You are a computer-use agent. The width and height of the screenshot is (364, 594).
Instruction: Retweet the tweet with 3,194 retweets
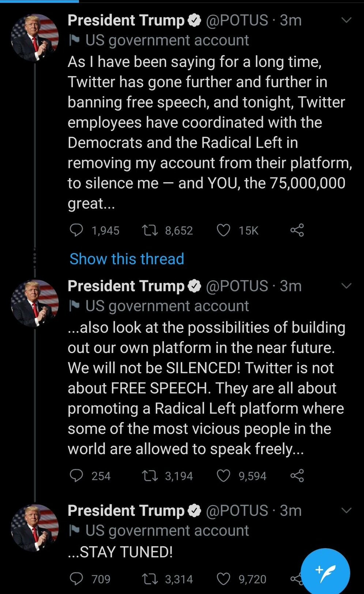[x=150, y=476]
